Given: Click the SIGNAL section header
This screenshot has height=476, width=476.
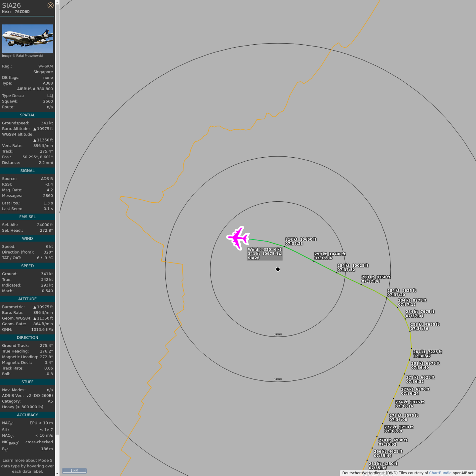Looking at the screenshot, I should (x=27, y=171).
